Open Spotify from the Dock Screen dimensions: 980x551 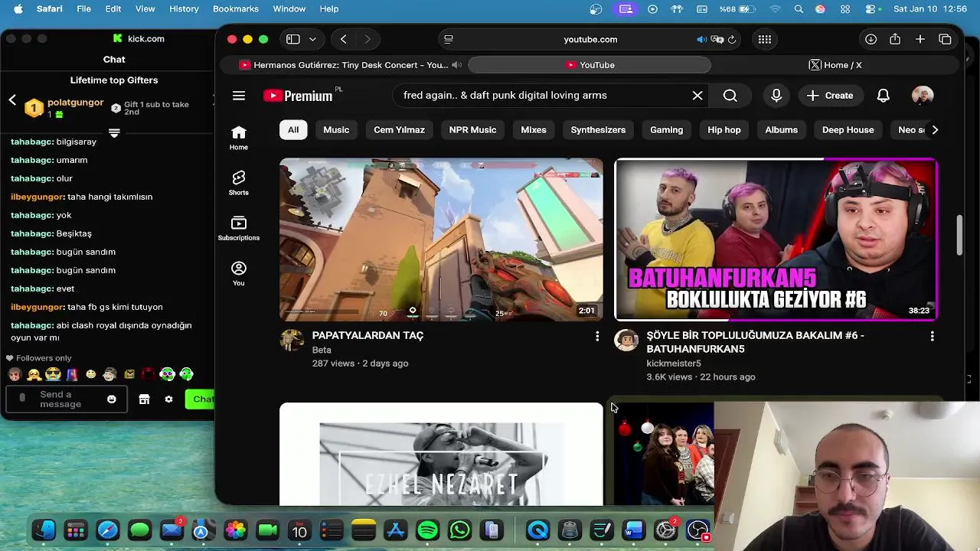[x=428, y=530]
